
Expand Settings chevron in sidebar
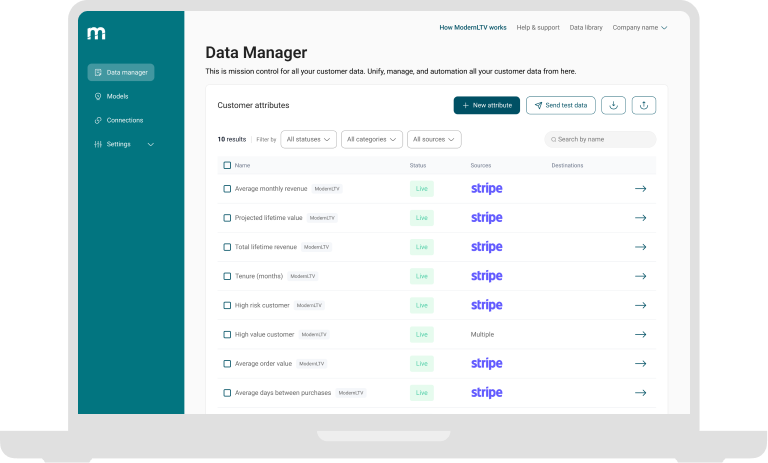click(x=151, y=145)
